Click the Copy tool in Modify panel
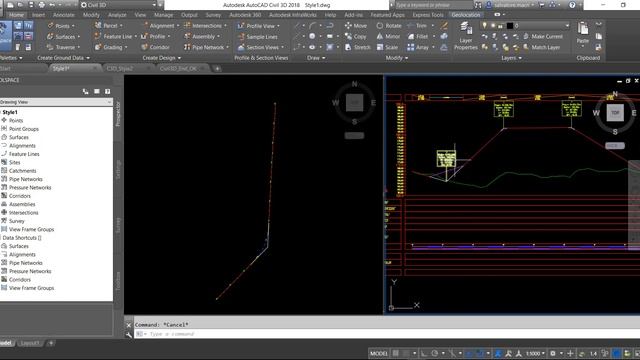This screenshot has width=640, height=360. coord(356,36)
